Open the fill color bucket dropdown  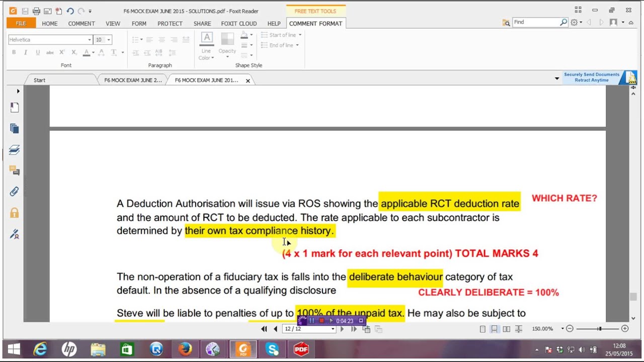coord(251,36)
